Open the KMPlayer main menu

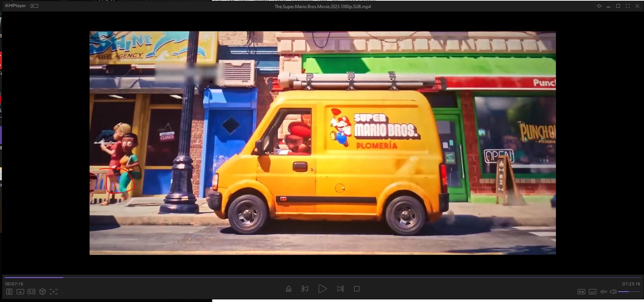[x=16, y=6]
